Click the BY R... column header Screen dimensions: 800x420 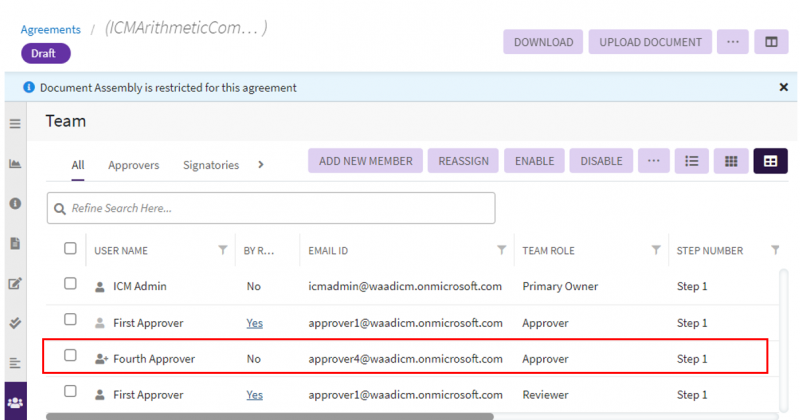pyautogui.click(x=259, y=251)
